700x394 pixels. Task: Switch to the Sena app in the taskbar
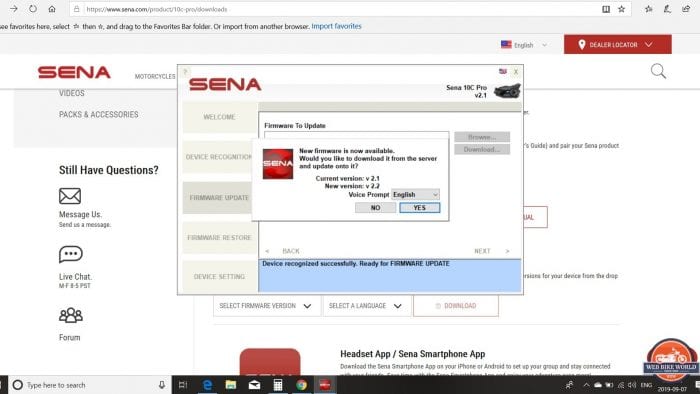[325, 385]
